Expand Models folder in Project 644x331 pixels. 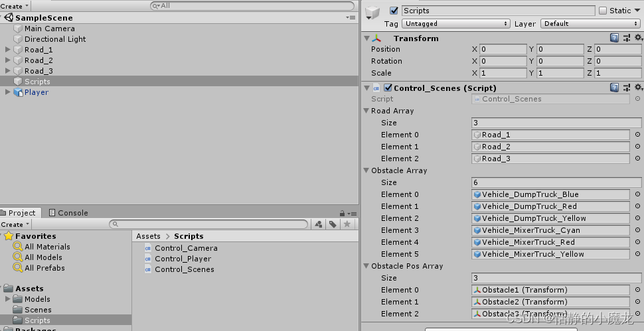tap(7, 299)
